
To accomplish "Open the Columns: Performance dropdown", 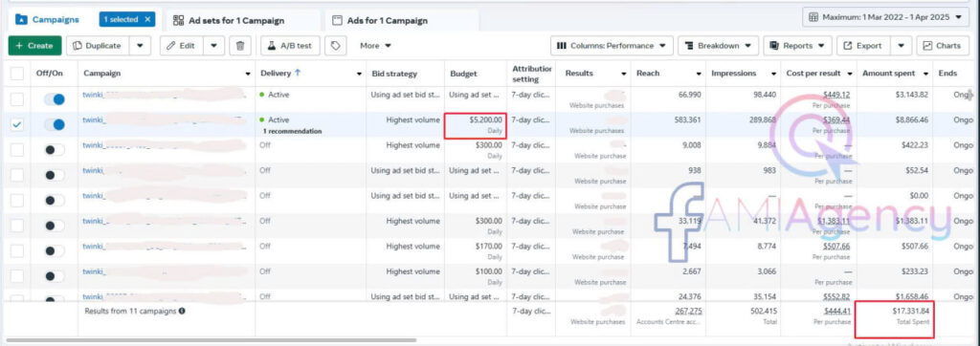I will point(612,46).
